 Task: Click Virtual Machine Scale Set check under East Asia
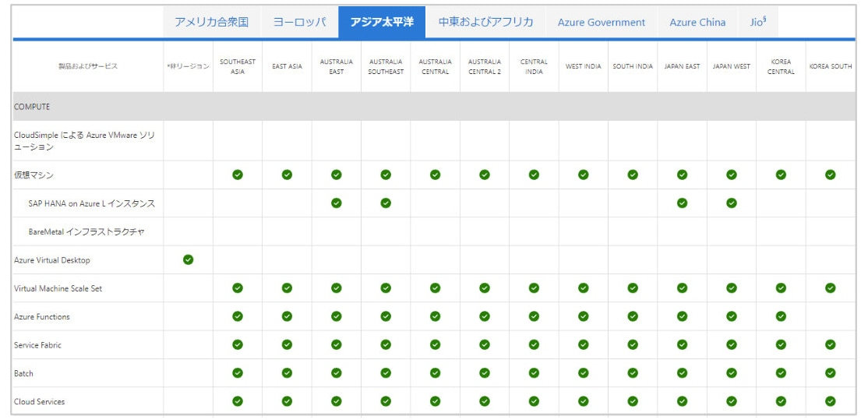pyautogui.click(x=287, y=288)
